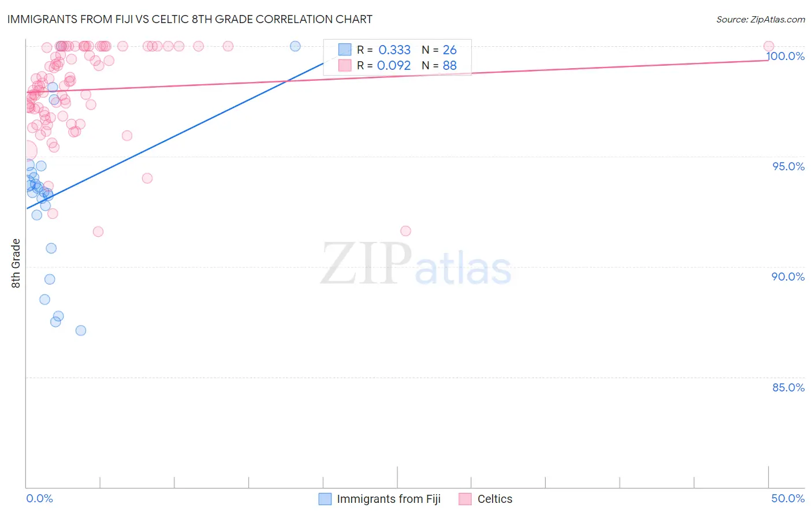Select the Celtics legend label
Image resolution: width=812 pixels, height=515 pixels.
[495, 499]
